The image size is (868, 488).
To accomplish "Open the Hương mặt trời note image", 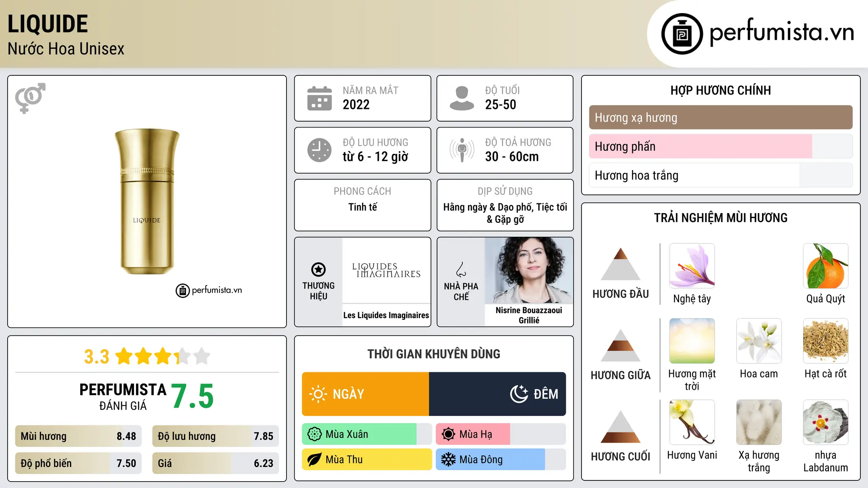I will (x=692, y=341).
